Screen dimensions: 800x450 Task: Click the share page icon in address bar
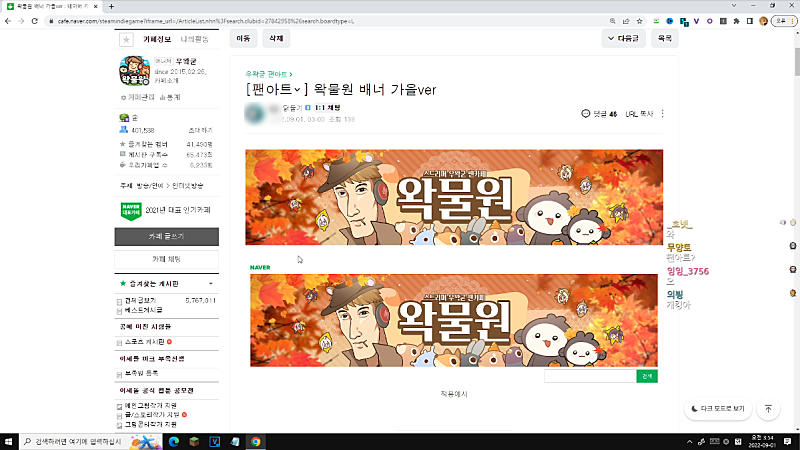pyautogui.click(x=626, y=21)
